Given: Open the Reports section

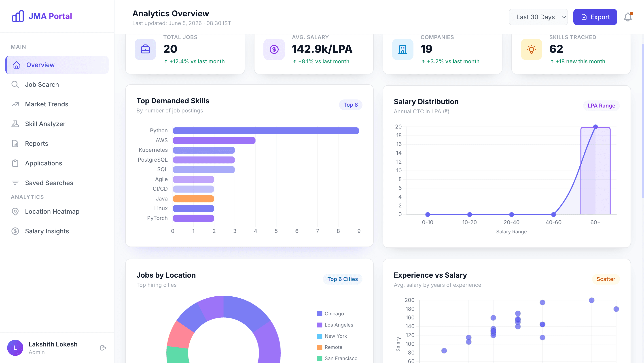Looking at the screenshot, I should pos(57,144).
